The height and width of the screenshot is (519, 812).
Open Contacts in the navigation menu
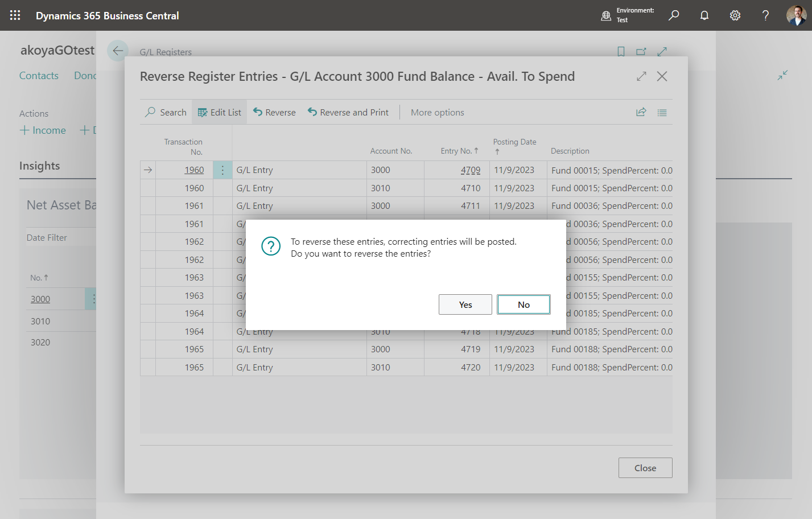[x=39, y=76]
